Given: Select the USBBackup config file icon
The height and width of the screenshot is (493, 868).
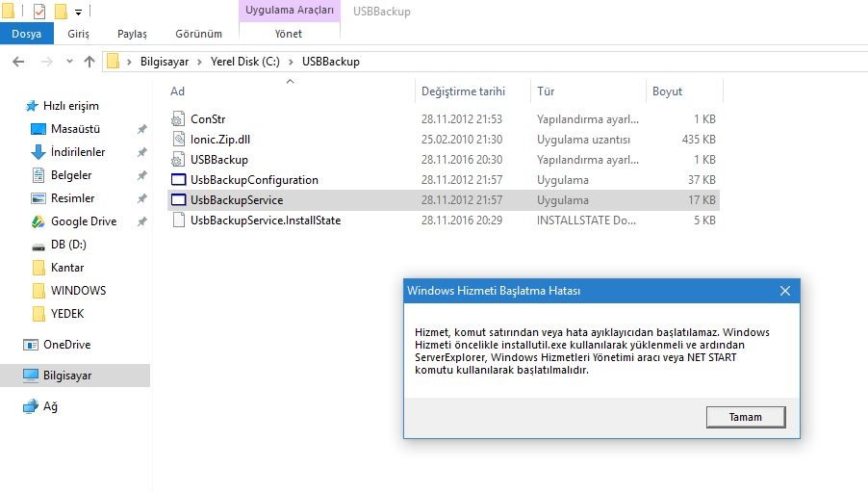Looking at the screenshot, I should [x=178, y=160].
